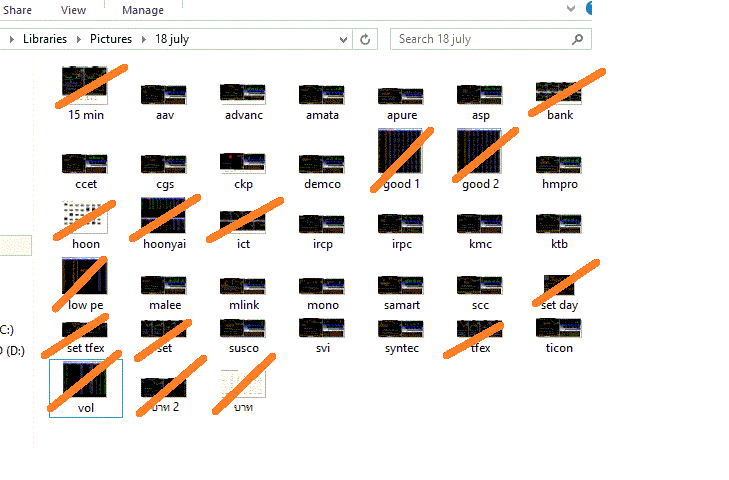Image resolution: width=729 pixels, height=480 pixels.
Task: Open the View ribbon tab
Action: pos(73,10)
